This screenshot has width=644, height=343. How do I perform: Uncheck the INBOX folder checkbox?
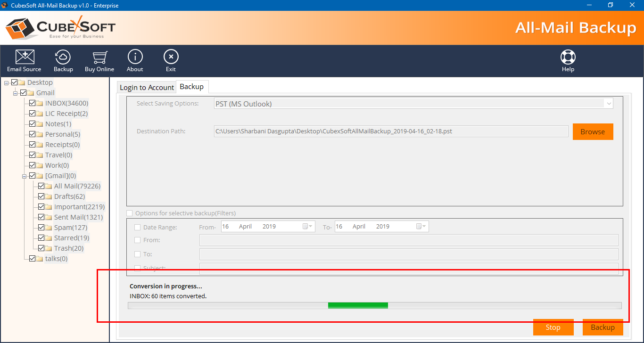pyautogui.click(x=33, y=103)
